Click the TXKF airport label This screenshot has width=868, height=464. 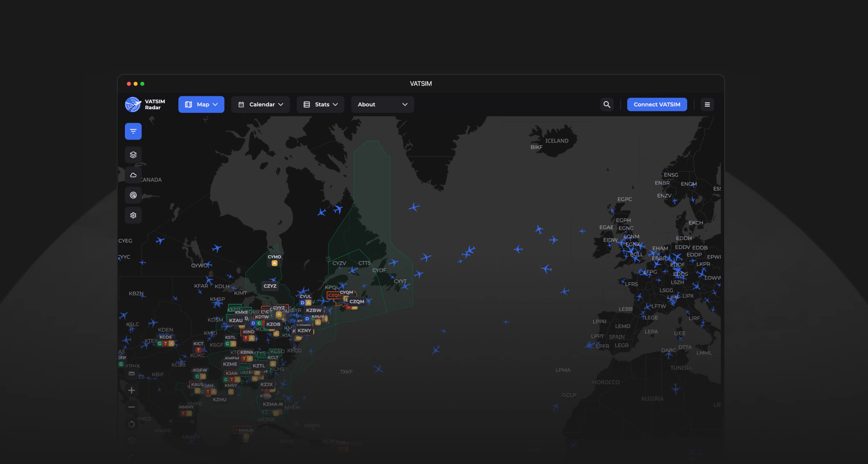pos(347,372)
